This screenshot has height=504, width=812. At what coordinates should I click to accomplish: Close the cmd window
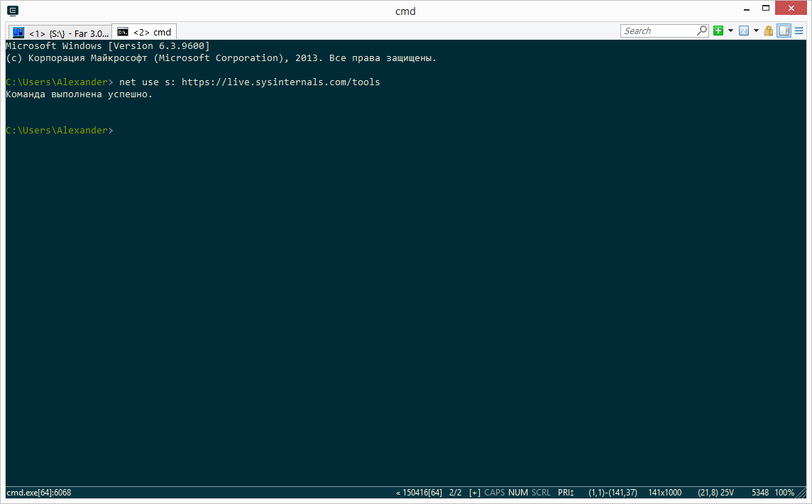pos(791,9)
